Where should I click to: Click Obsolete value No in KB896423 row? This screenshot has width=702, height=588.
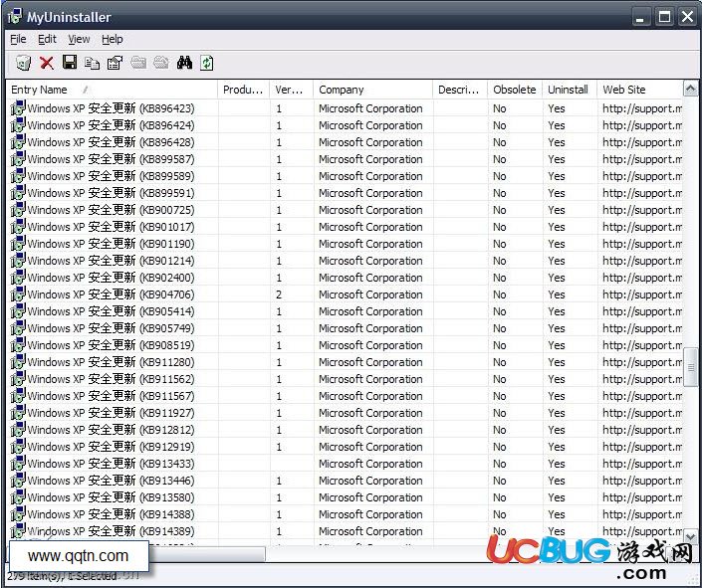(500, 108)
